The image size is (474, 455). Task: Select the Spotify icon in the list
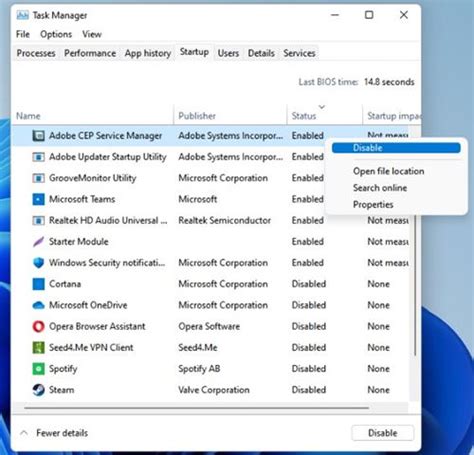[38, 369]
